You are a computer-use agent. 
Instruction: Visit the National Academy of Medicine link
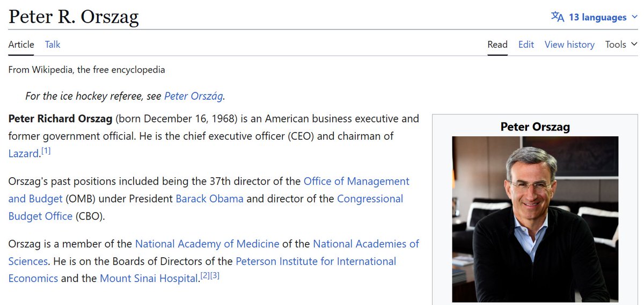pyautogui.click(x=207, y=244)
